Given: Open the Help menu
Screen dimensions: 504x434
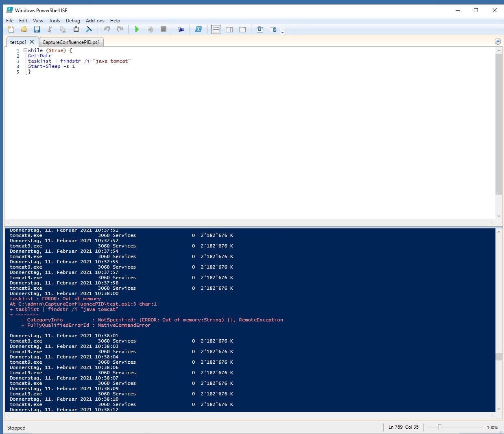Looking at the screenshot, I should (x=115, y=21).
